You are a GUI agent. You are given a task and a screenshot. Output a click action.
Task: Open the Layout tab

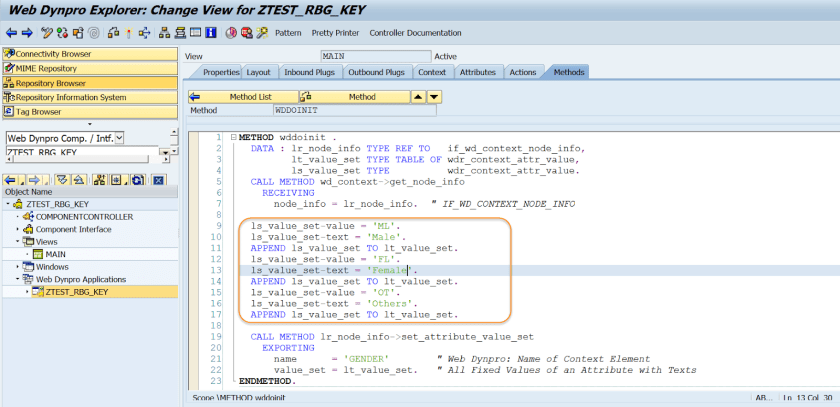coord(258,72)
